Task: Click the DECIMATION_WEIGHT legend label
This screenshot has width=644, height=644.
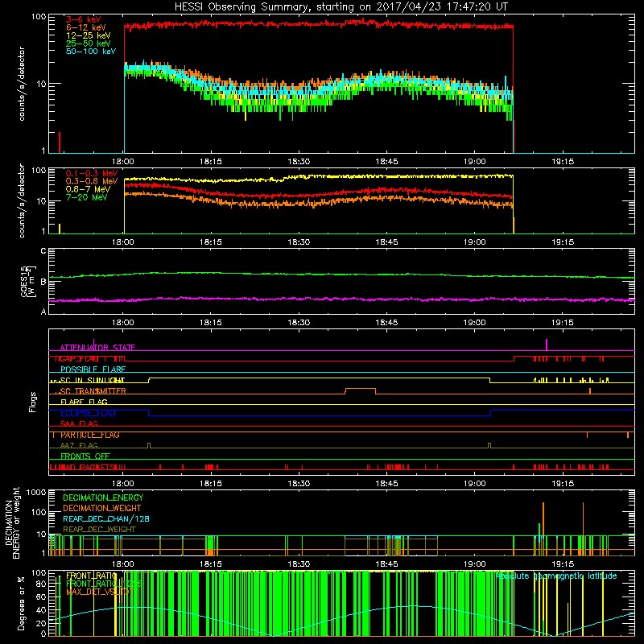Action: coord(102,509)
